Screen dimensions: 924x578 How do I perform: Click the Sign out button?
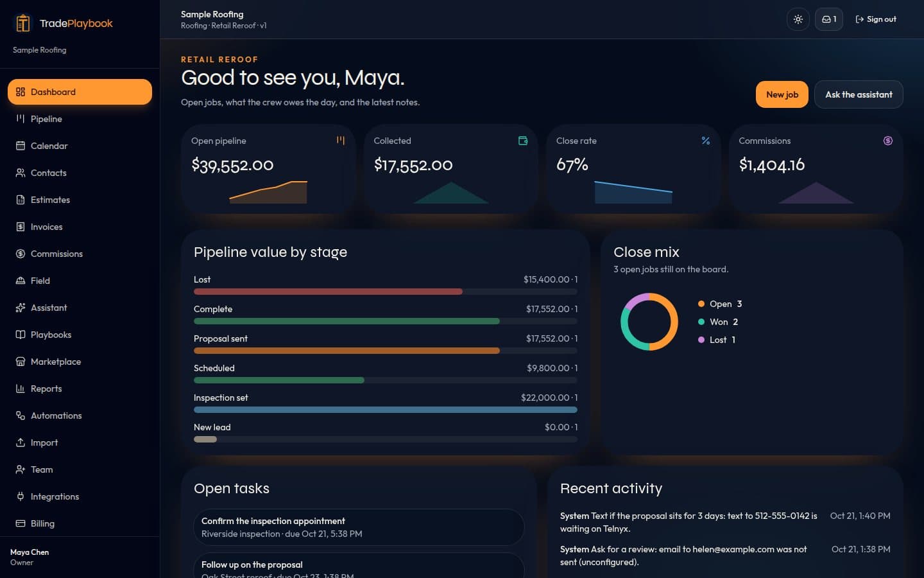point(876,19)
